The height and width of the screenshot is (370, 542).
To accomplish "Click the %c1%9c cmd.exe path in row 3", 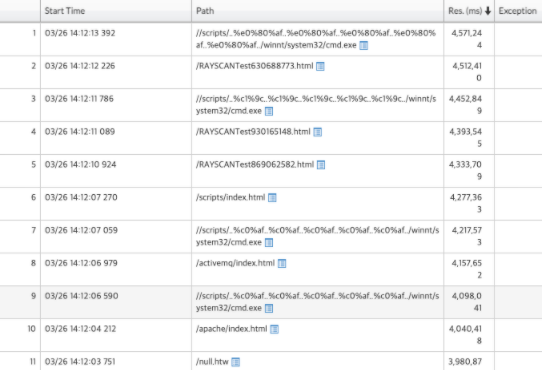I will click(x=316, y=105).
